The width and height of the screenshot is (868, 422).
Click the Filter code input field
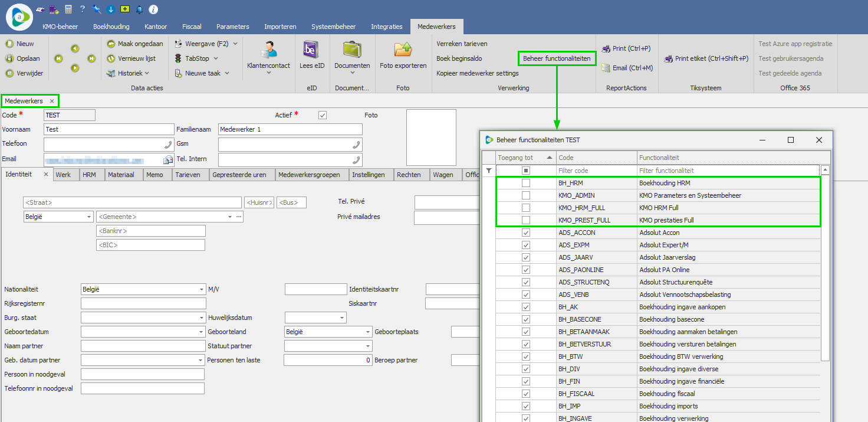[597, 171]
